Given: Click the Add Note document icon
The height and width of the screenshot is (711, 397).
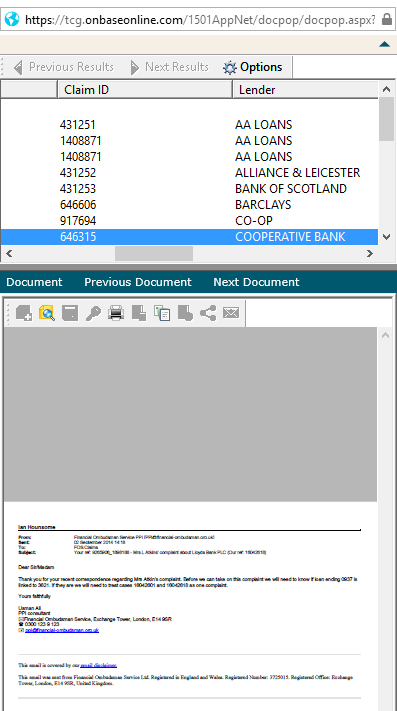Looking at the screenshot, I should pyautogui.click(x=24, y=313).
